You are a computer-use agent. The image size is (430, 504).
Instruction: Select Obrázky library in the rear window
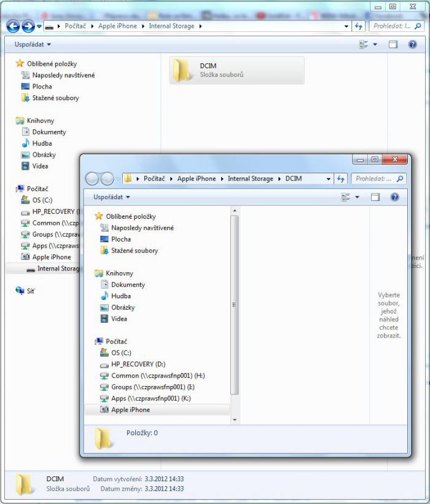45,155
